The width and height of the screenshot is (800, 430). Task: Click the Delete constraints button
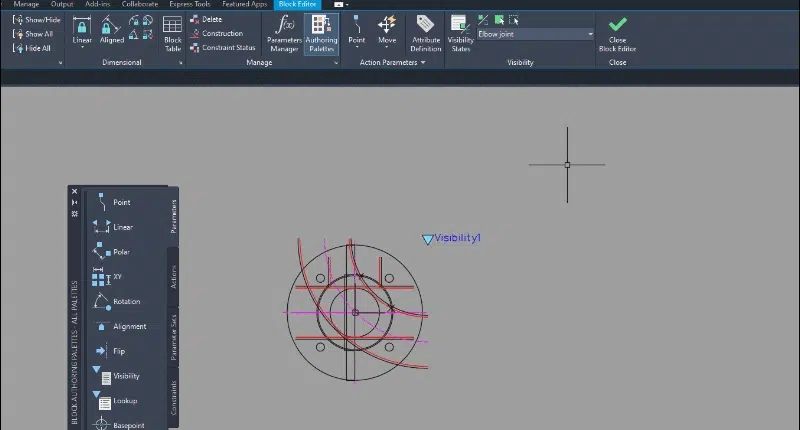click(x=206, y=19)
